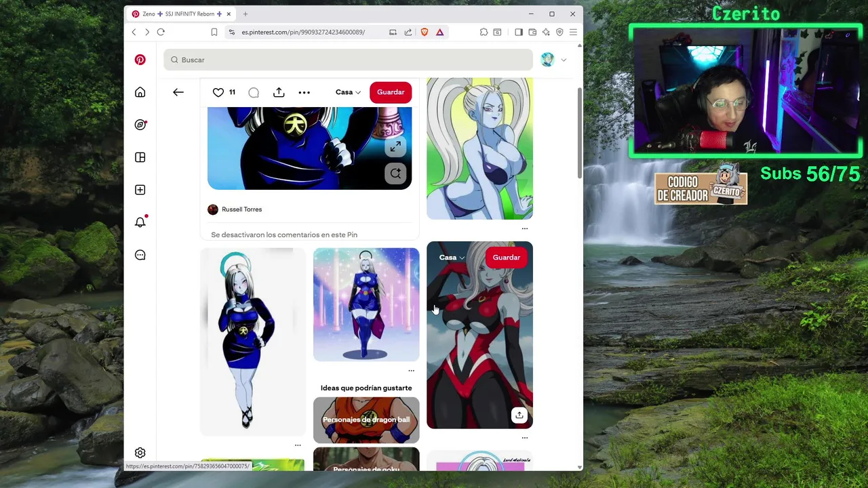Open the purple bikini character pin
This screenshot has height=488, width=868.
click(479, 148)
